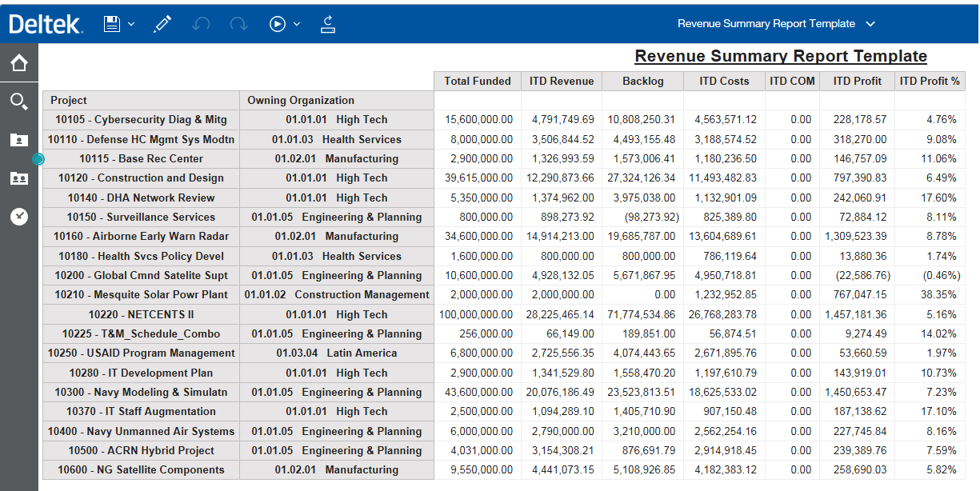Open Team Content folder icon
Viewport: 980px width, 491px height.
tap(19, 178)
